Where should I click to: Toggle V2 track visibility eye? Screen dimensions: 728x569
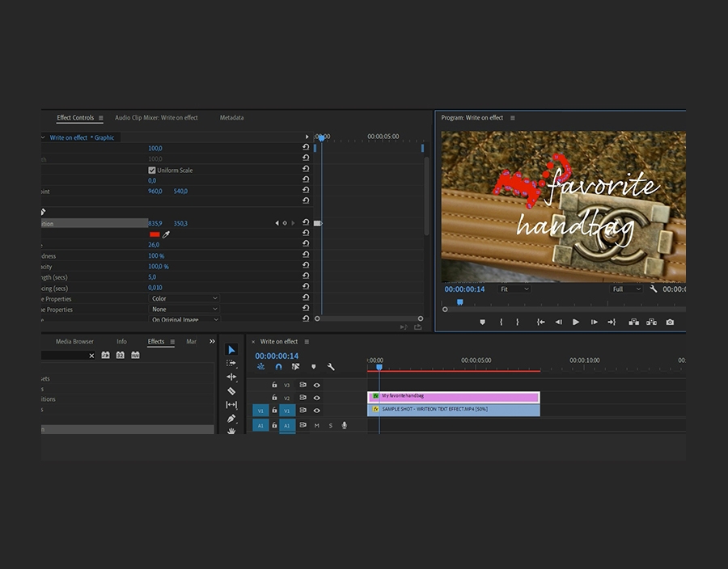pos(316,398)
